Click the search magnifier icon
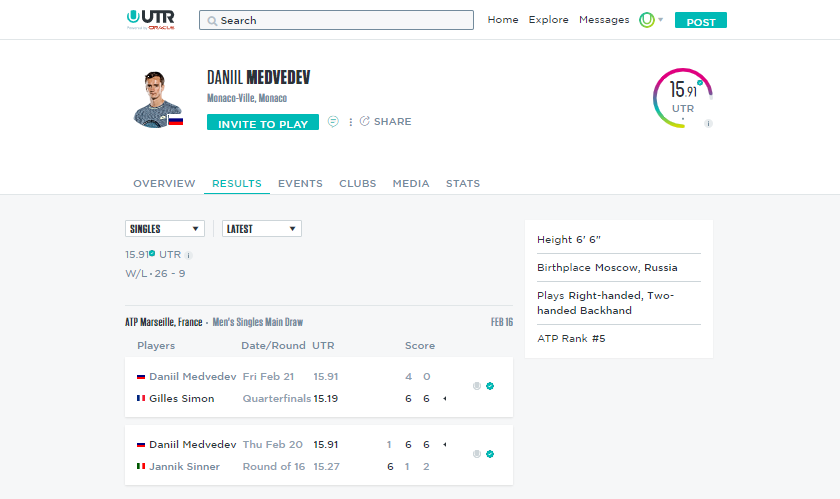This screenshot has height=499, width=840. 212,21
